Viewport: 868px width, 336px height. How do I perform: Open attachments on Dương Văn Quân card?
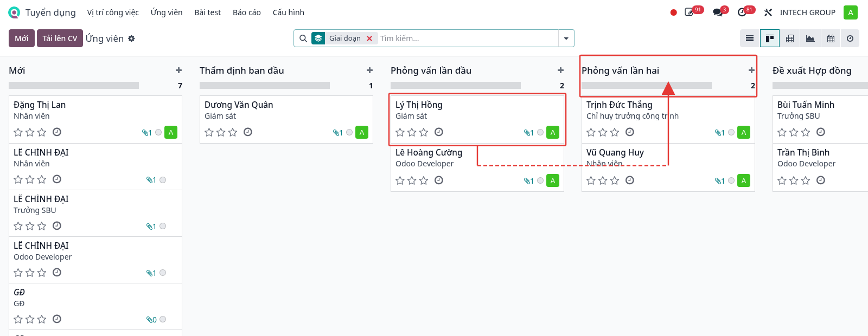(337, 133)
